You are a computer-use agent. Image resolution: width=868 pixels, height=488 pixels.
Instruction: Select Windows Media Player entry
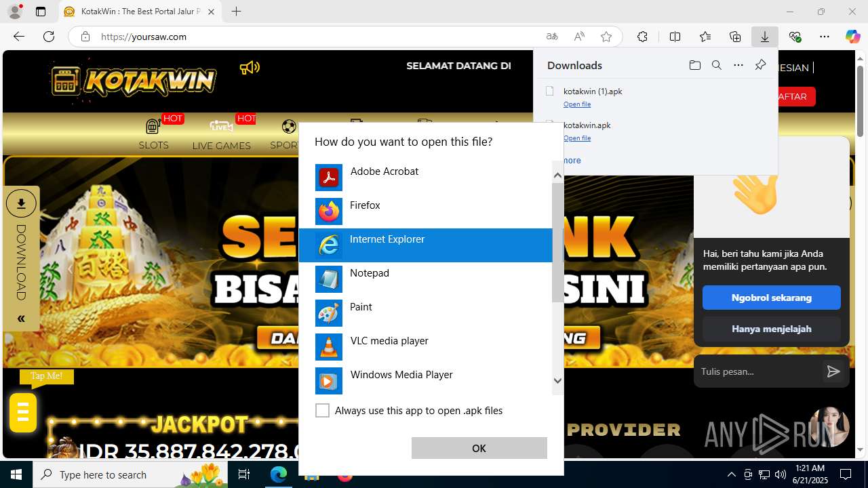pos(426,381)
